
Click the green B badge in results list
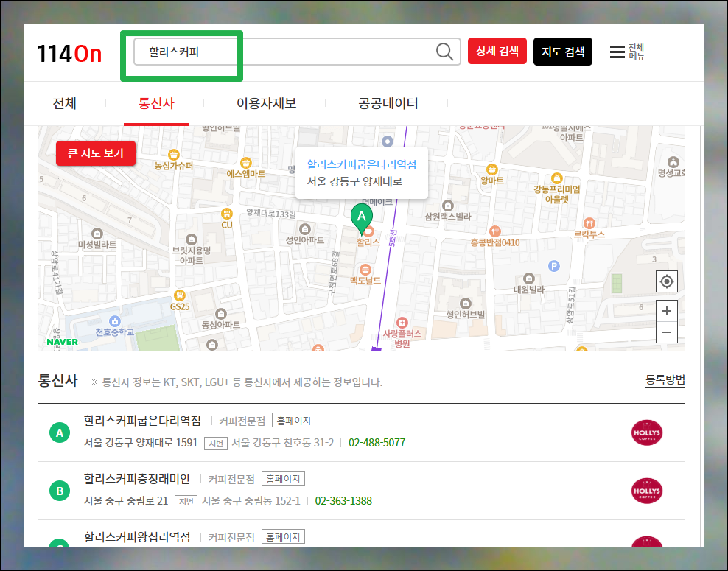(x=60, y=491)
